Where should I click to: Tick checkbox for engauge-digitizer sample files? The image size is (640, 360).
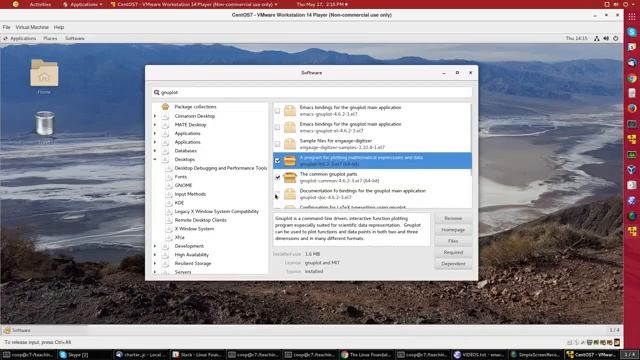coord(278,144)
